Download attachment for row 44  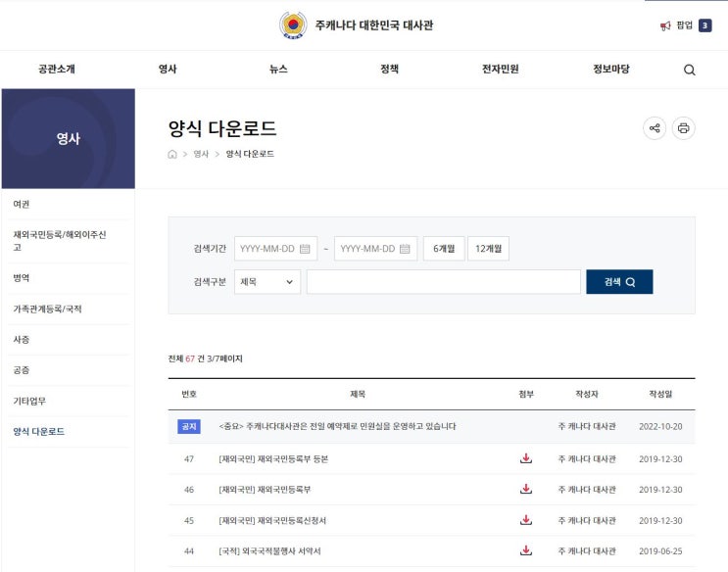[526, 550]
